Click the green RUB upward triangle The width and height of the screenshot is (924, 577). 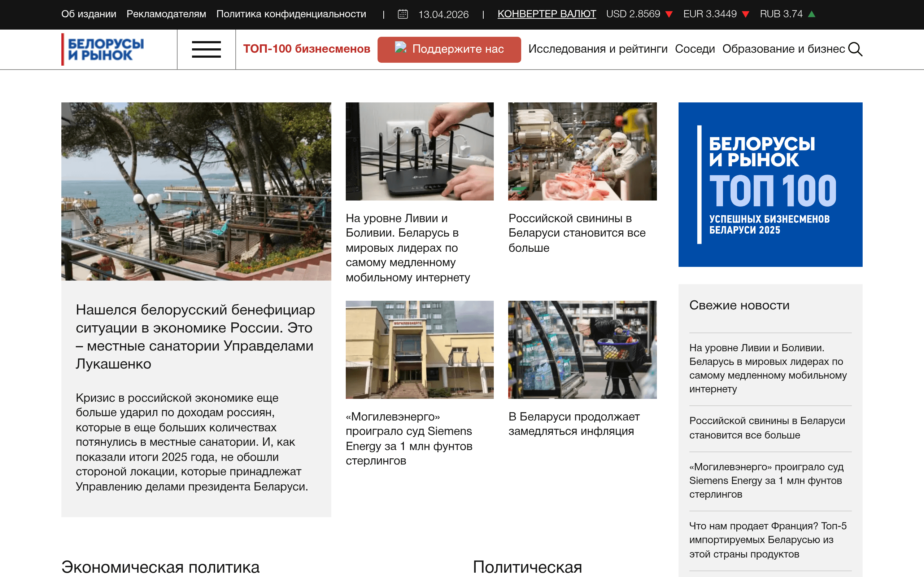810,14
